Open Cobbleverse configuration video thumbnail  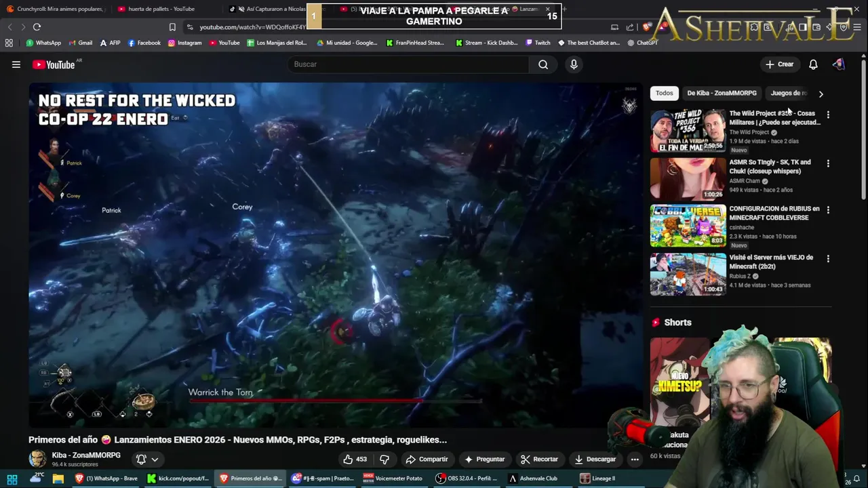(x=688, y=226)
